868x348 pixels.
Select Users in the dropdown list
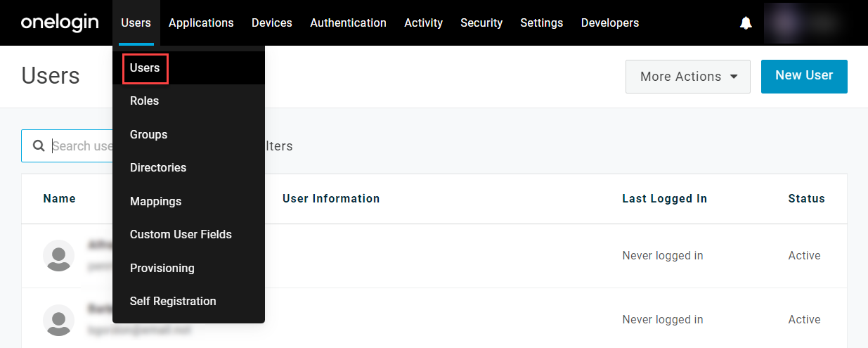click(x=188, y=68)
